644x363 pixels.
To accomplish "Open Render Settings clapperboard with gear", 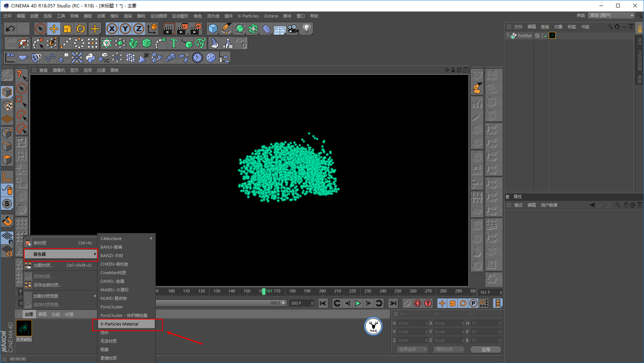I will pos(196,29).
